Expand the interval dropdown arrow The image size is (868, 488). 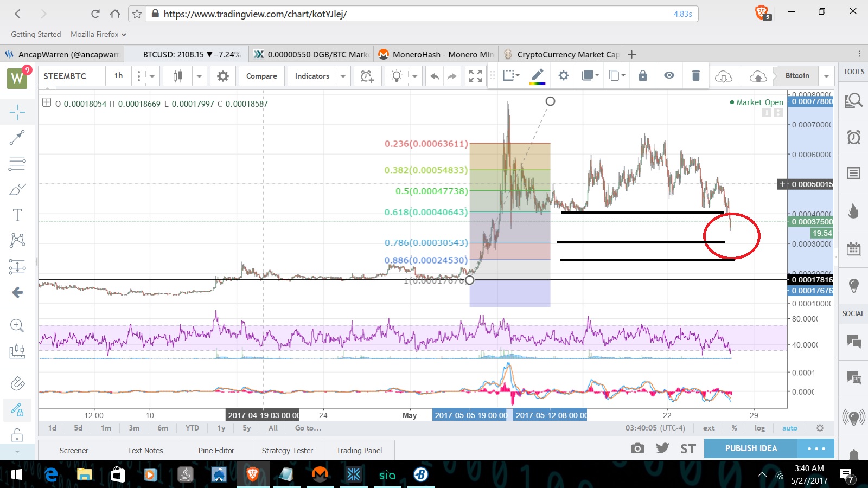click(152, 76)
